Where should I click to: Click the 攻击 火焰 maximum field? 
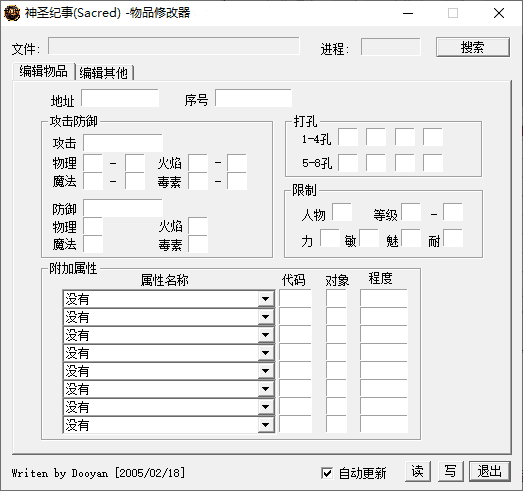pyautogui.click(x=237, y=163)
